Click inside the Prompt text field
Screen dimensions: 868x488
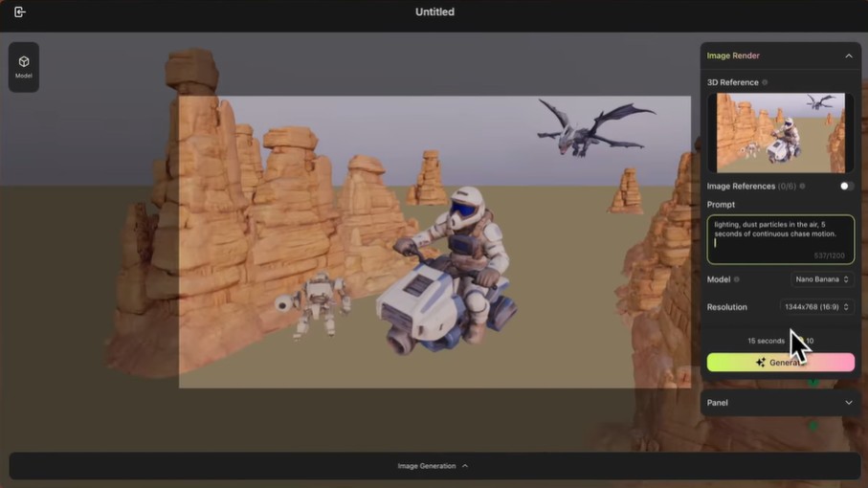[x=780, y=239]
